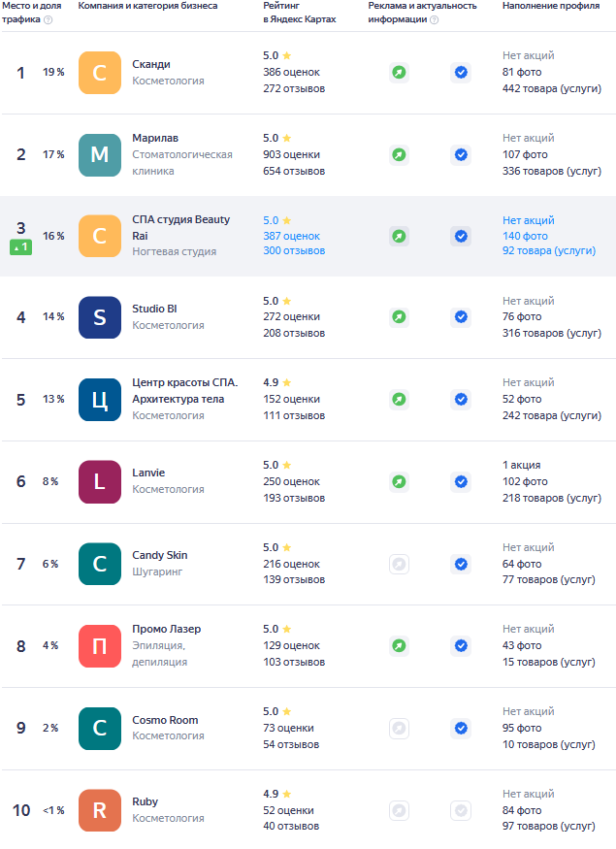Click the '387 оценок' link

291,236
